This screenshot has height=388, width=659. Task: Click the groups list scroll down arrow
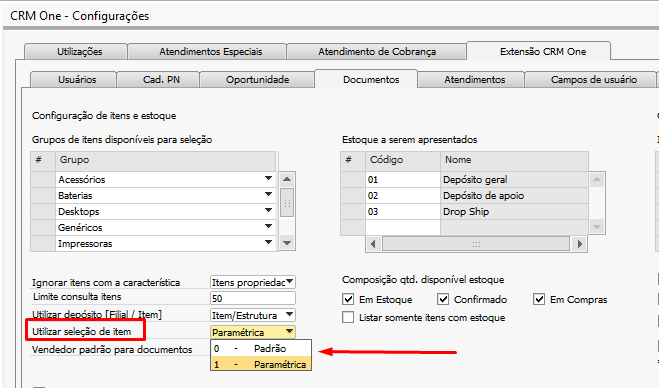point(287,243)
